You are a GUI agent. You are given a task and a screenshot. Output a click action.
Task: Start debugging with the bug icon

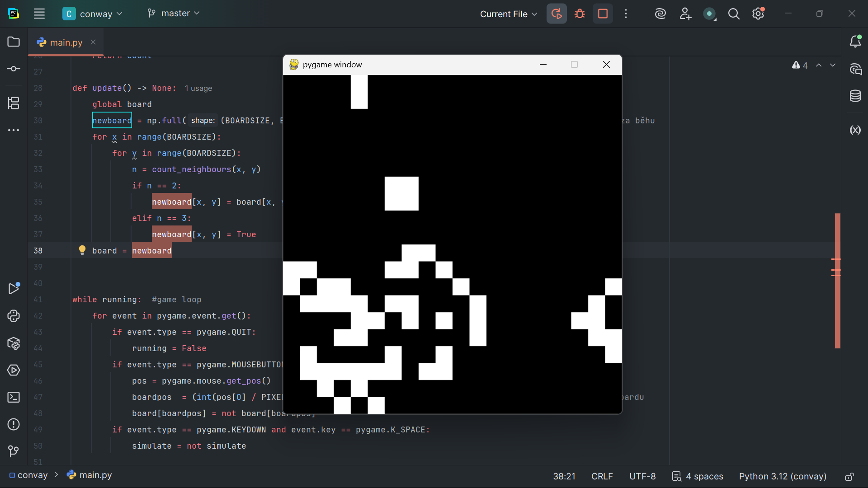(580, 14)
